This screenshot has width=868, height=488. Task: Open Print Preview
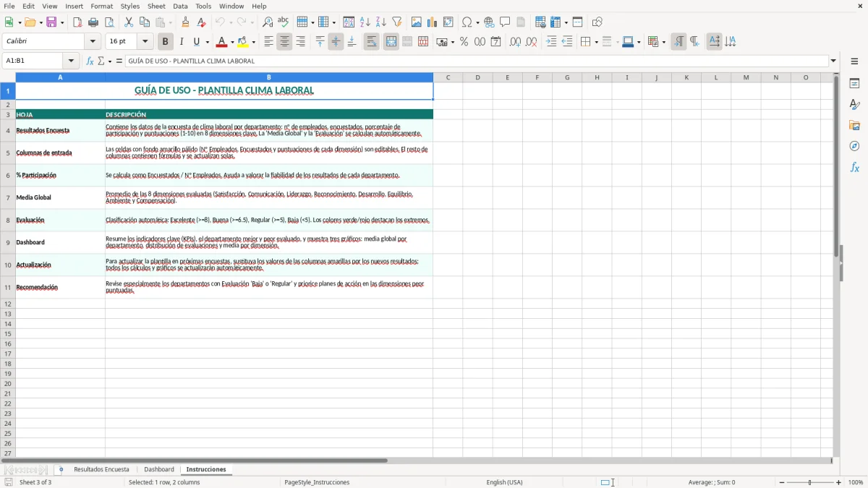pyautogui.click(x=109, y=22)
